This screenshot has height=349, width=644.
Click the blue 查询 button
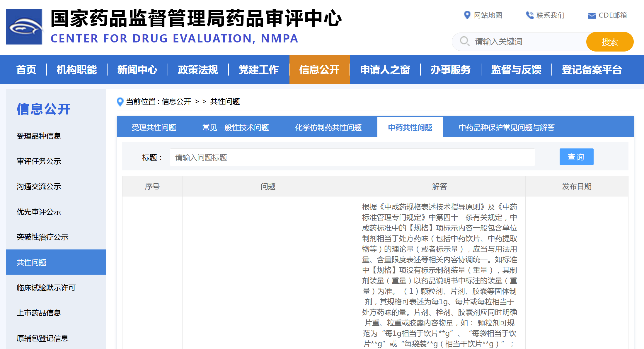[576, 157]
